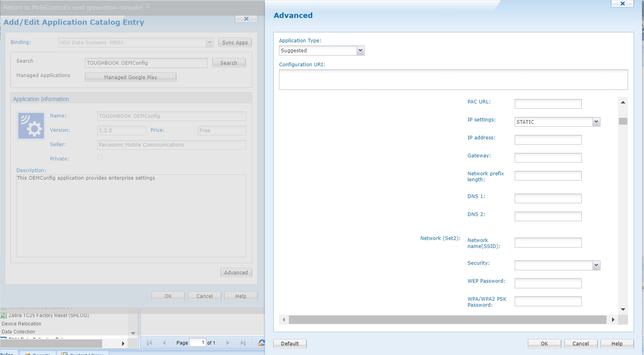Screen dimensions: 644x355
Task: Click into the Configuration URI text box
Action: pyautogui.click(x=453, y=80)
